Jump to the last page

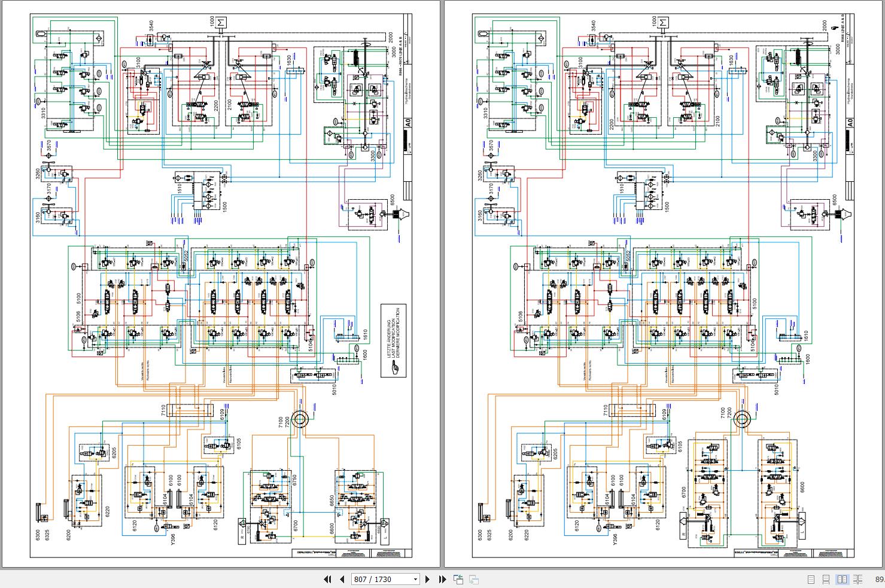tap(442, 579)
